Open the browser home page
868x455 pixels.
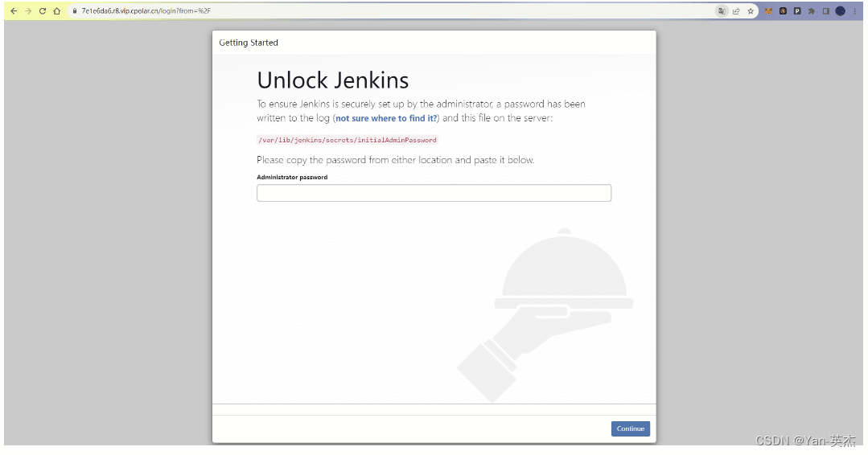pyautogui.click(x=57, y=11)
